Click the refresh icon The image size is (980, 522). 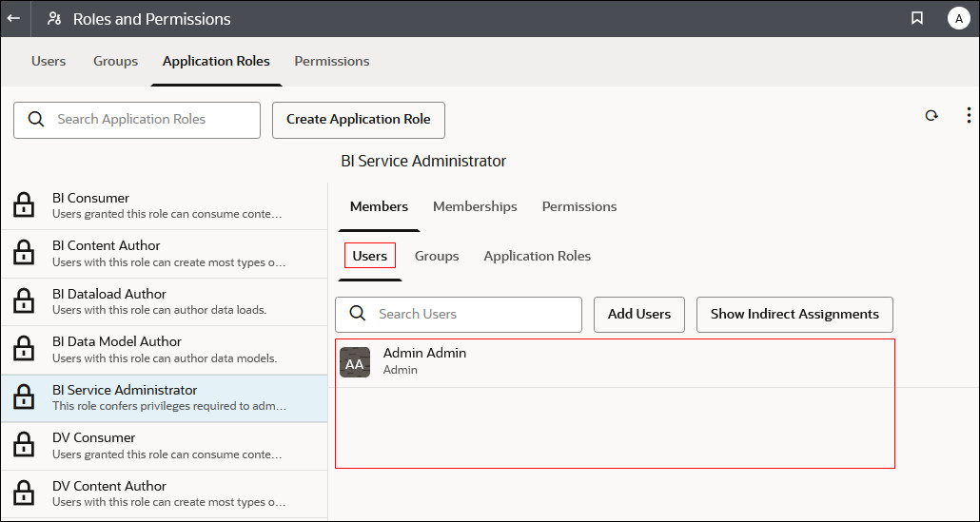[931, 116]
